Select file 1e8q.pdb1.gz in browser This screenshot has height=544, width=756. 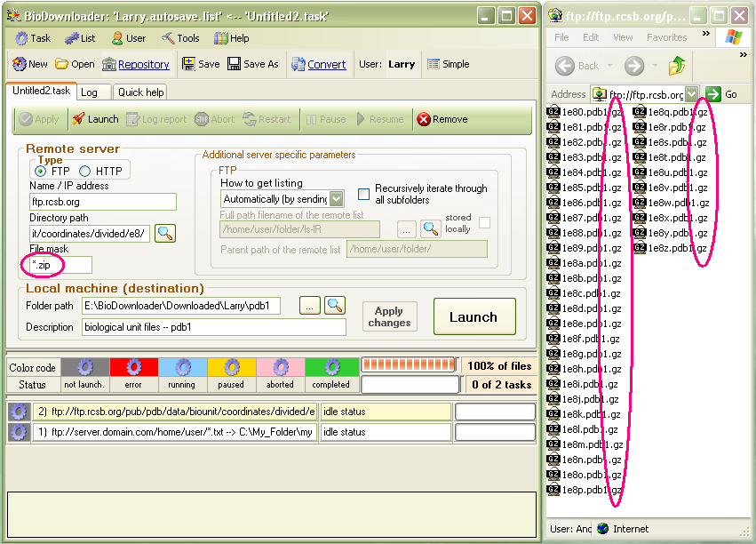pyautogui.click(x=670, y=112)
